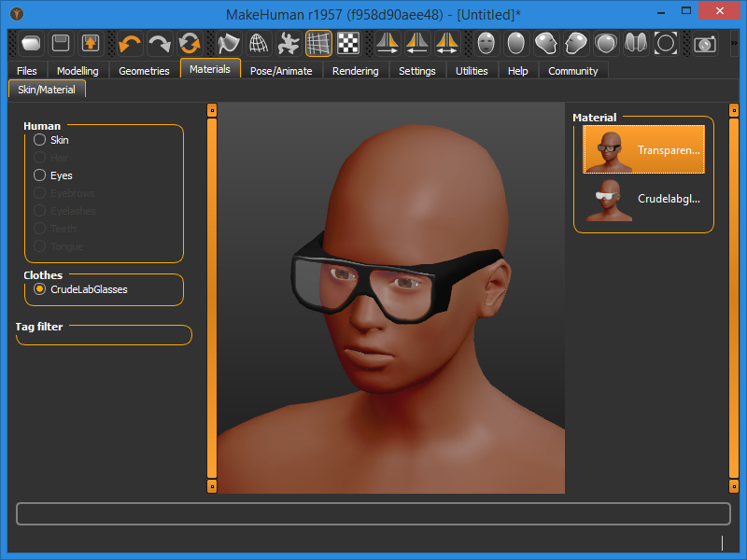Open the Geometries tab

pos(144,71)
